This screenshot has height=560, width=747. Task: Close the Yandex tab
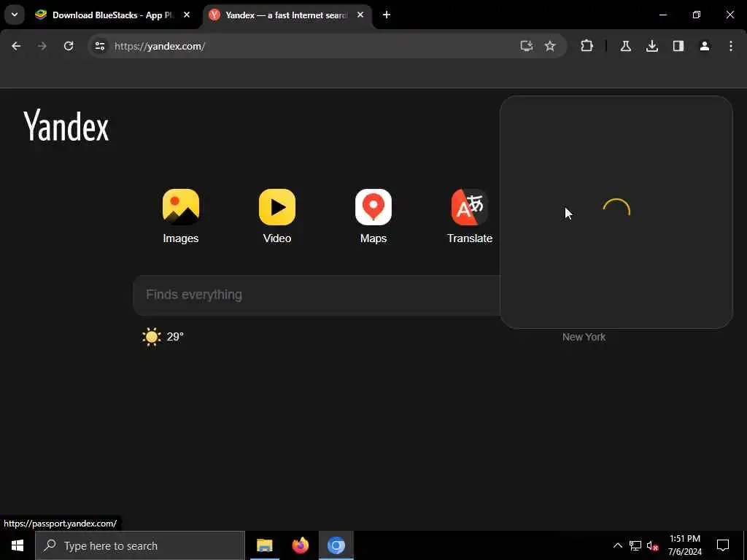pyautogui.click(x=360, y=15)
